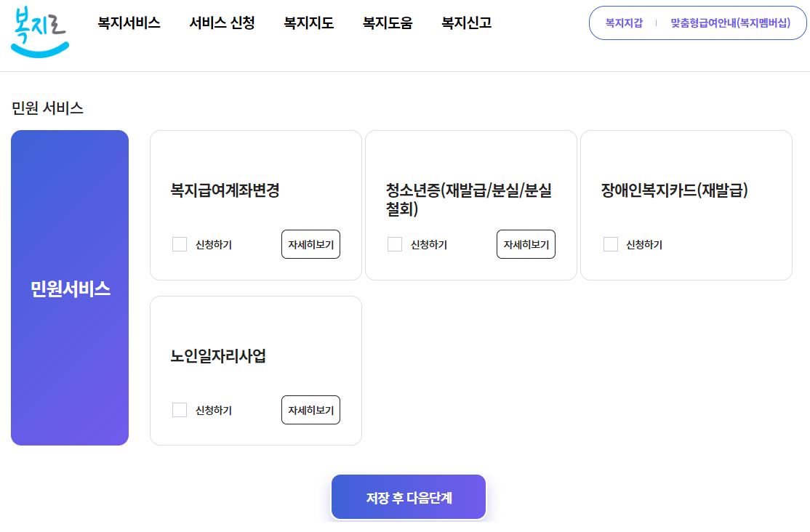Check 신청하기 for 청소년증 reissue
Viewport: 810px width, 532px height.
(x=394, y=244)
